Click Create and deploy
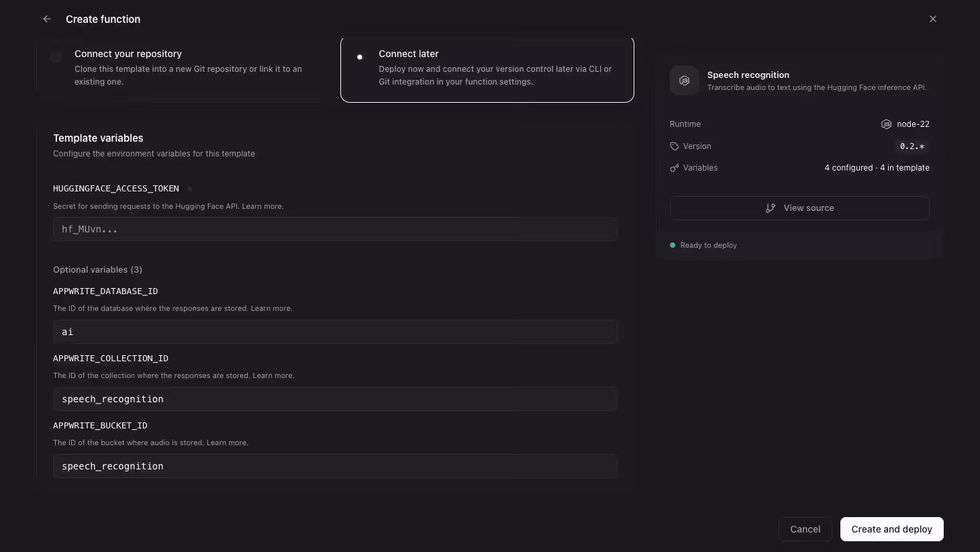Viewport: 980px width, 552px height. tap(891, 529)
